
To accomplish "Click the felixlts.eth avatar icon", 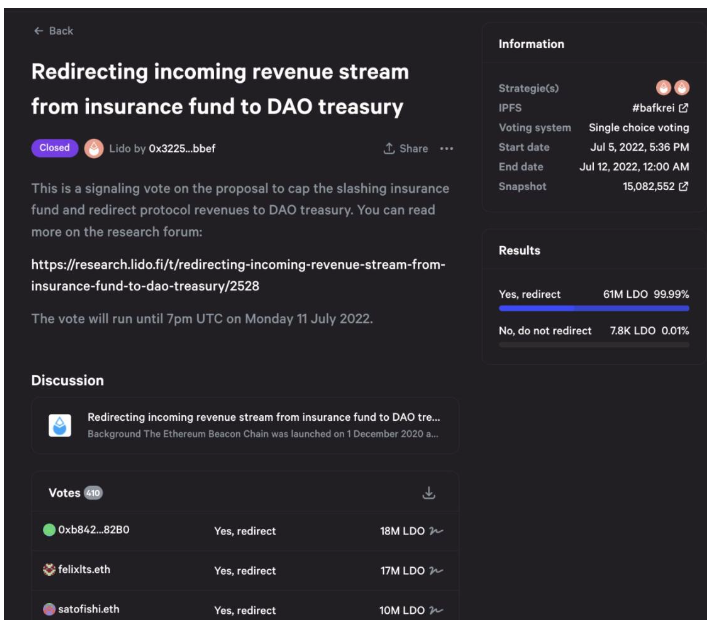I will pos(49,570).
